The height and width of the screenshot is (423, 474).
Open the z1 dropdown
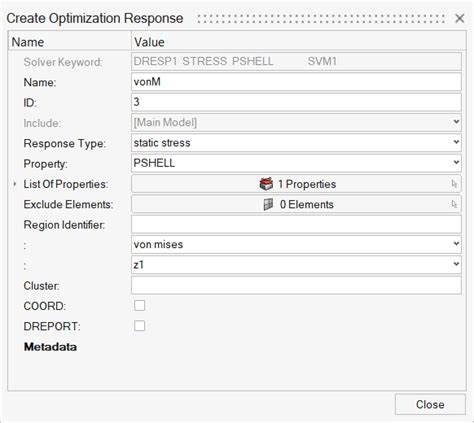point(296,265)
